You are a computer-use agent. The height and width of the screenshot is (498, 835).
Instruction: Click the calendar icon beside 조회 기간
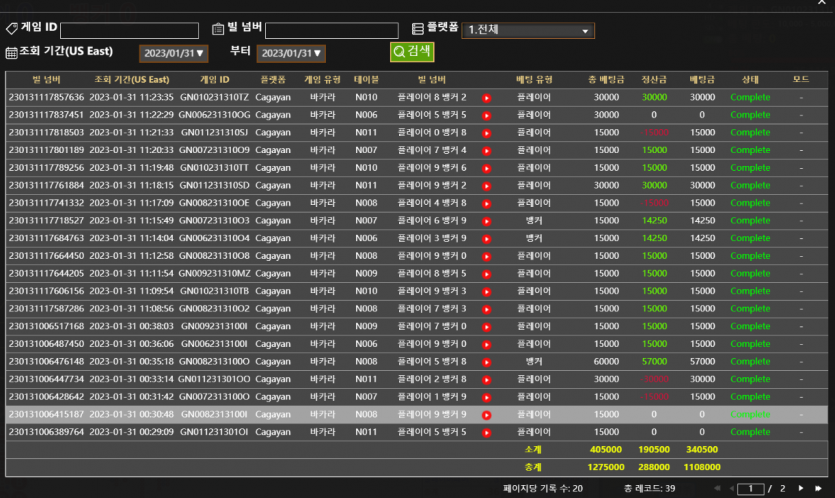coord(11,53)
